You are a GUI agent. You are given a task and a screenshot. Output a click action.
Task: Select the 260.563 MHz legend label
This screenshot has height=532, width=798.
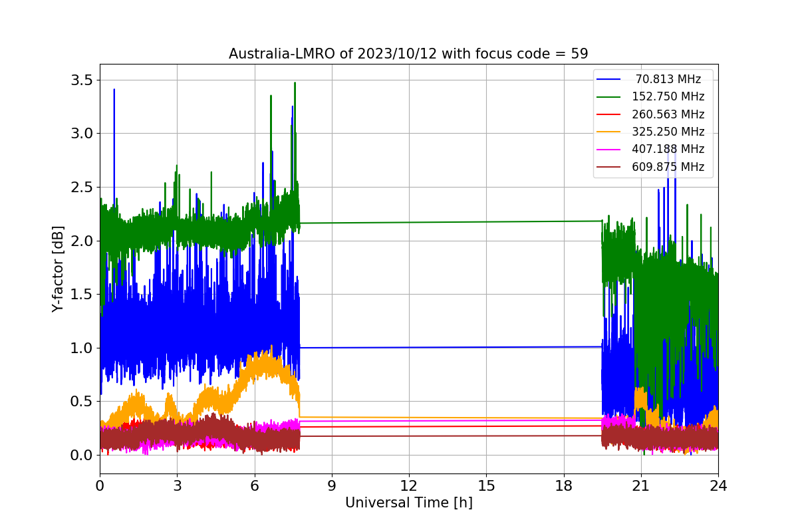tap(668, 114)
